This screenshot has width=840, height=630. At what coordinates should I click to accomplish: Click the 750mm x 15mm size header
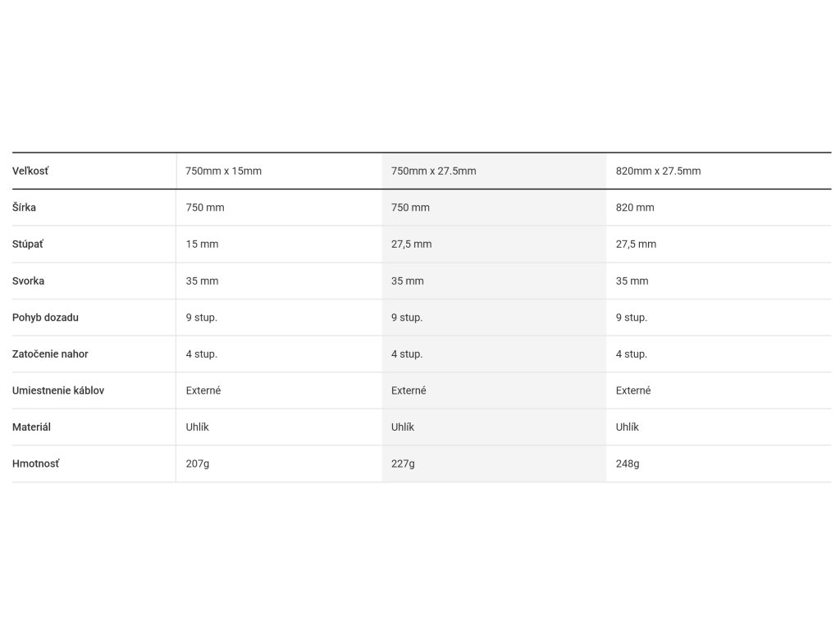click(224, 171)
